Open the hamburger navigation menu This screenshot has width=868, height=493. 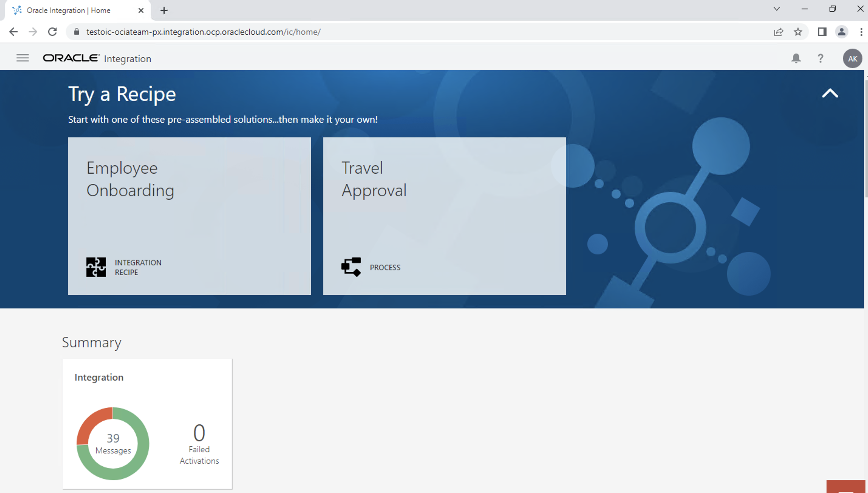(22, 58)
